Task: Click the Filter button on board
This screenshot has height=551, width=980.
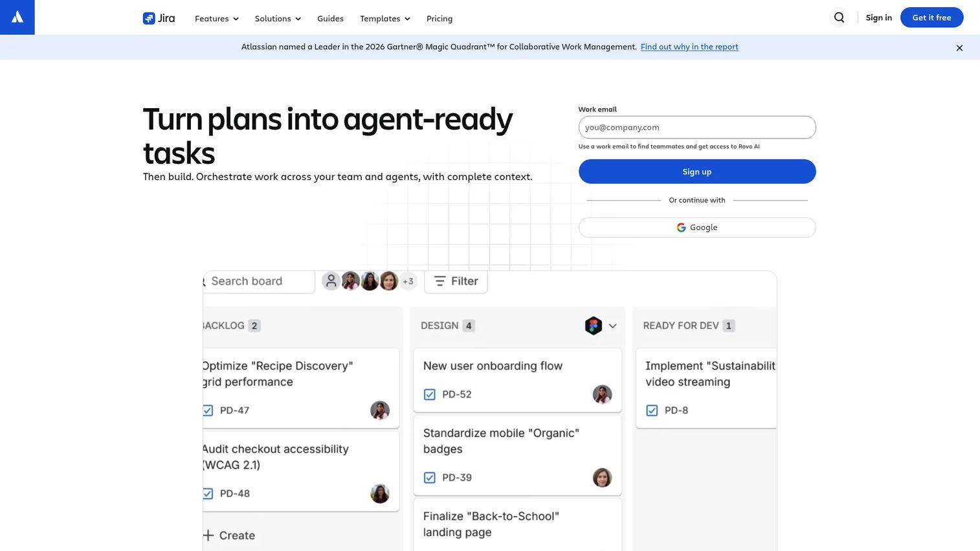Action: [x=456, y=281]
